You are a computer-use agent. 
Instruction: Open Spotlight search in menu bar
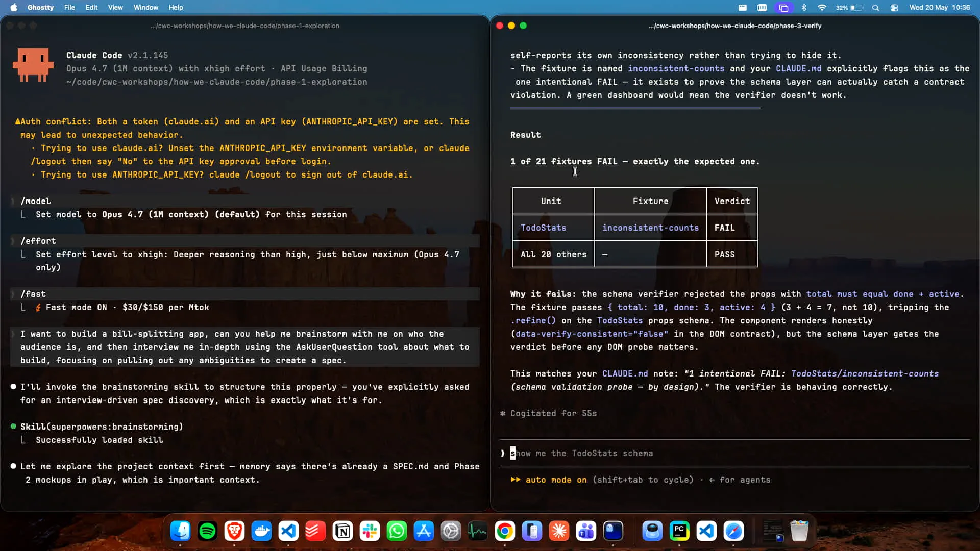pos(875,8)
